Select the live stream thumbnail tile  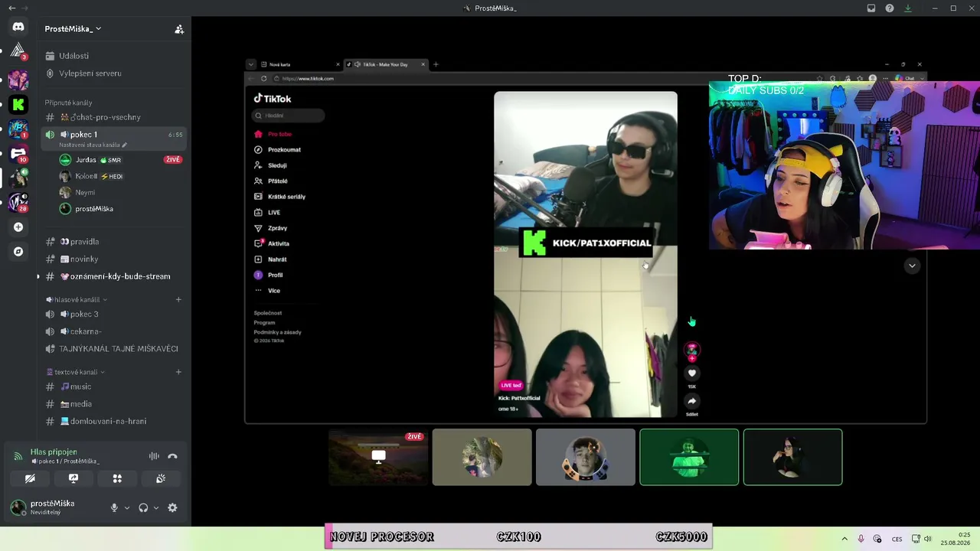tap(378, 457)
